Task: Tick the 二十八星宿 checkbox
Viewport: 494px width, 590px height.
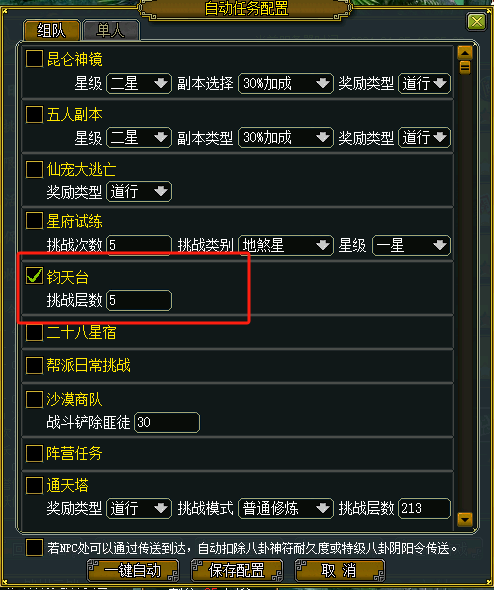Action: pos(34,332)
